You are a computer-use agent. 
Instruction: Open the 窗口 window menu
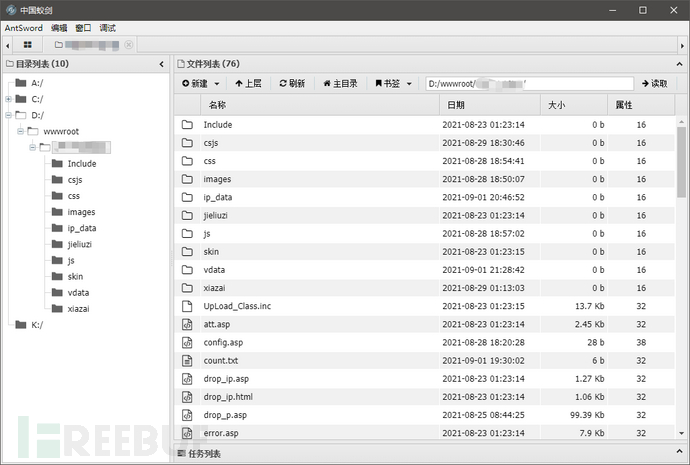[x=83, y=28]
